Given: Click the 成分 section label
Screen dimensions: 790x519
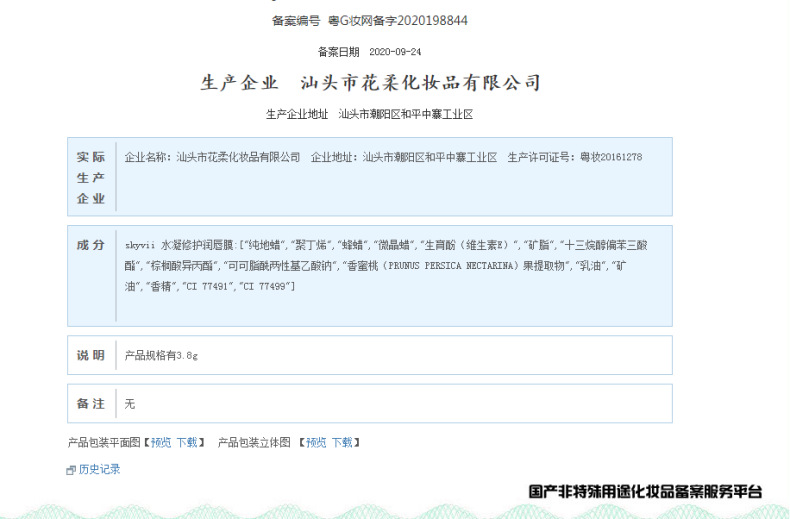Looking at the screenshot, I should point(91,245).
